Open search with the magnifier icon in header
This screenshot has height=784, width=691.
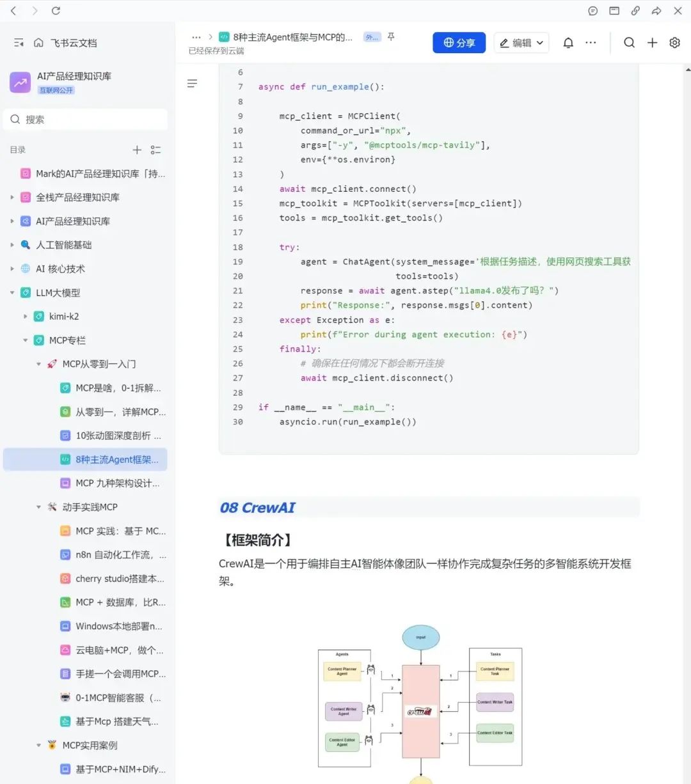[629, 43]
